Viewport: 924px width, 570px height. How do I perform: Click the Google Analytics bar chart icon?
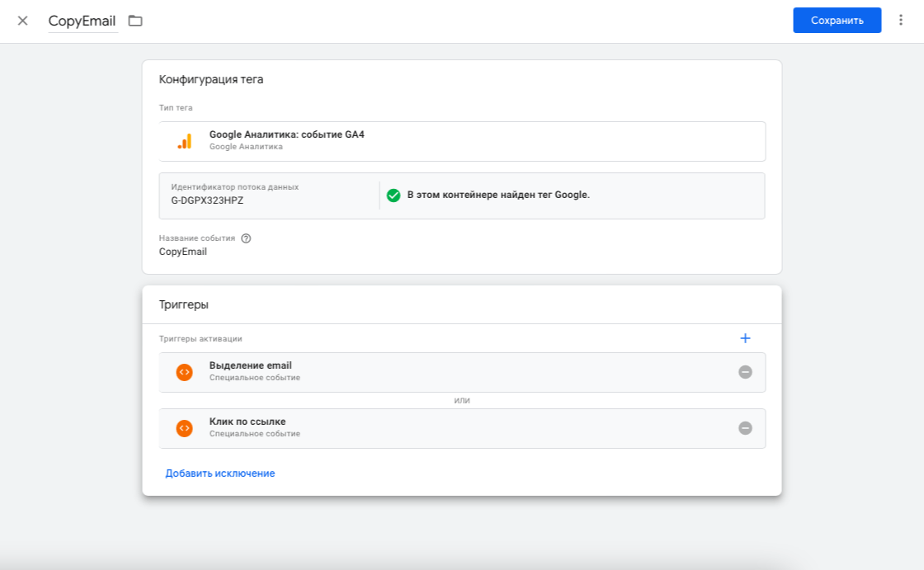click(185, 141)
